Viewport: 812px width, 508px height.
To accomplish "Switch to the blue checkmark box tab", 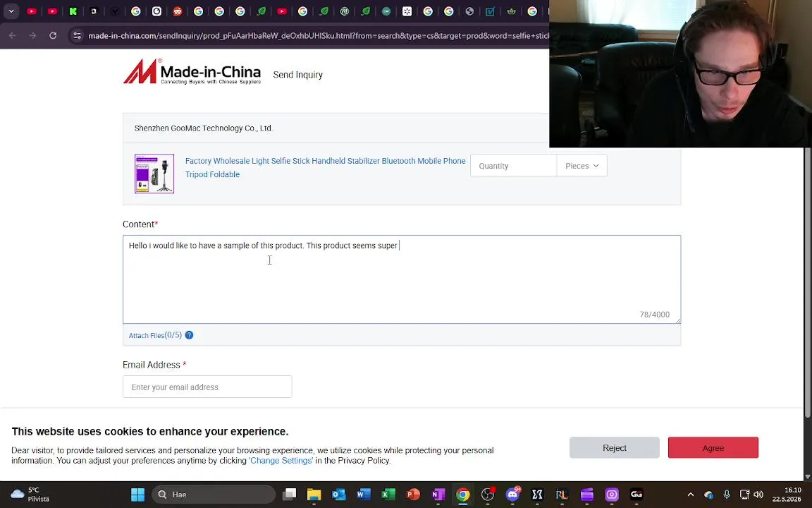I will pyautogui.click(x=490, y=11).
